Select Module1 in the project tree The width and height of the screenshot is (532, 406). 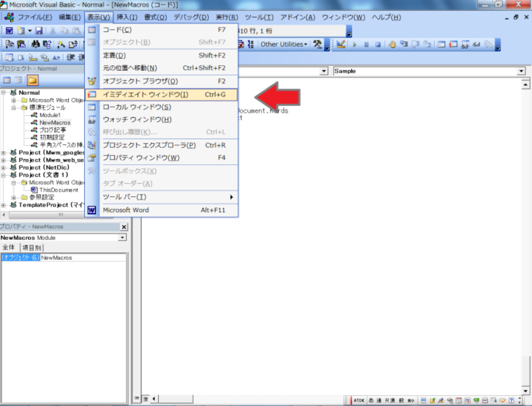click(50, 115)
